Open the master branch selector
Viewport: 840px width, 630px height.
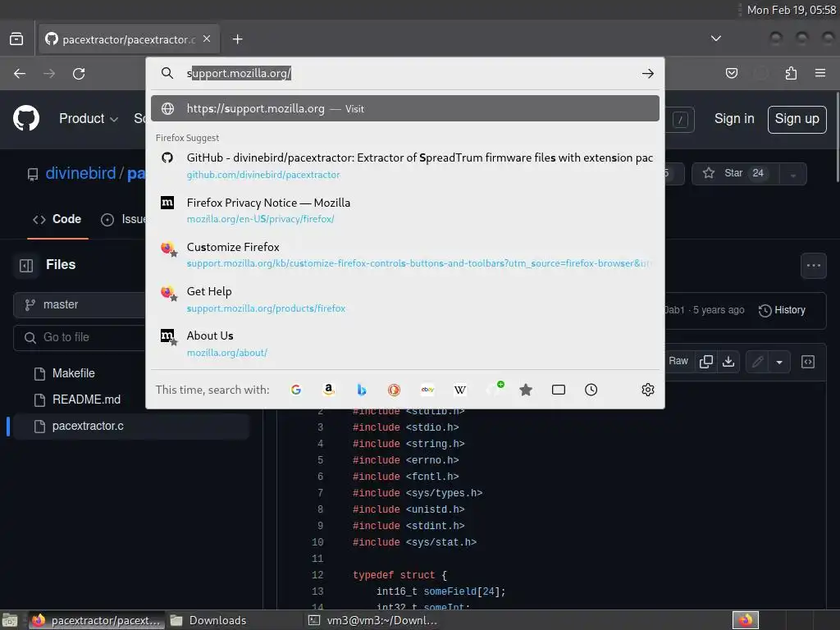click(80, 305)
